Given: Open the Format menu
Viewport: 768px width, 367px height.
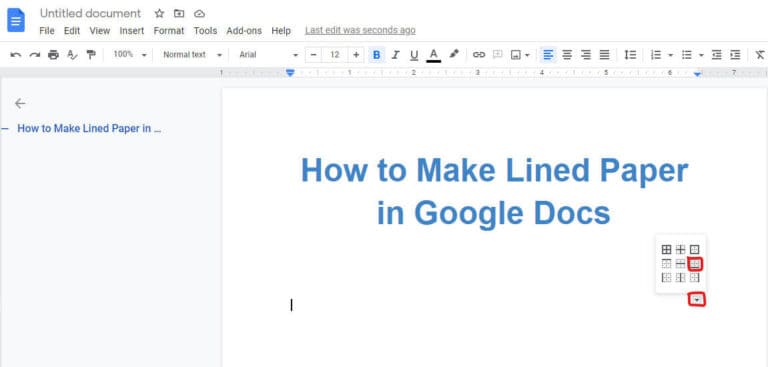Looking at the screenshot, I should (169, 30).
